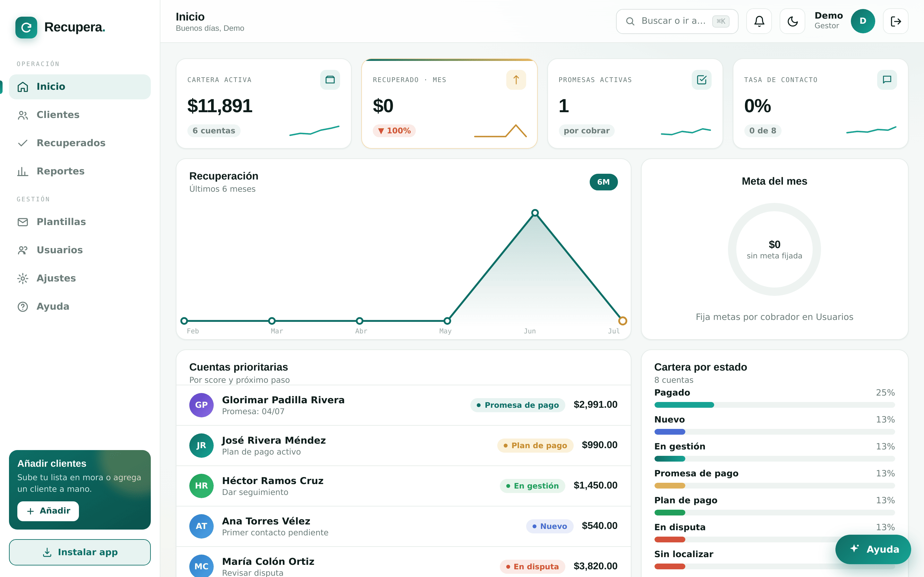
Task: Click the Buscar o ir a search field
Action: [677, 21]
